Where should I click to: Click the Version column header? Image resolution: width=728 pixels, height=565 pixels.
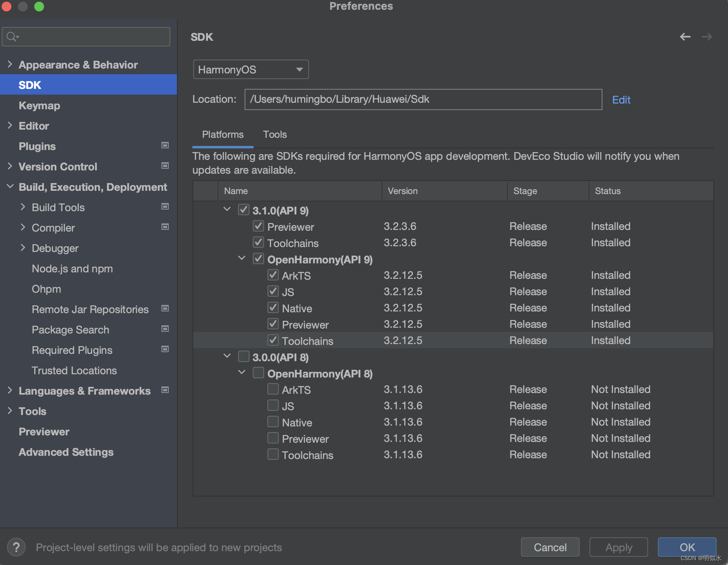click(445, 191)
